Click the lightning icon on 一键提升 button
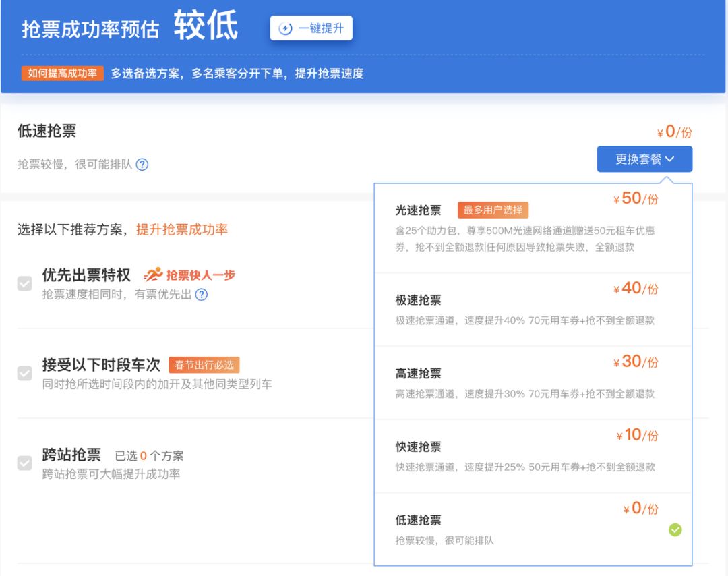 click(x=286, y=28)
